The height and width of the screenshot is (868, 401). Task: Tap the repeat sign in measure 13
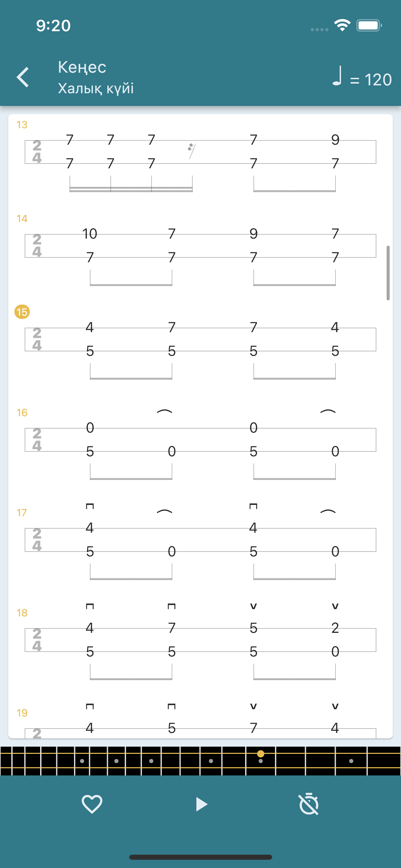click(192, 151)
